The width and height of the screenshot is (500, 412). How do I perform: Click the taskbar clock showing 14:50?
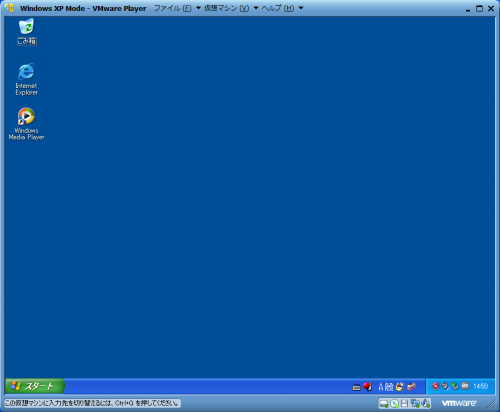click(x=481, y=386)
